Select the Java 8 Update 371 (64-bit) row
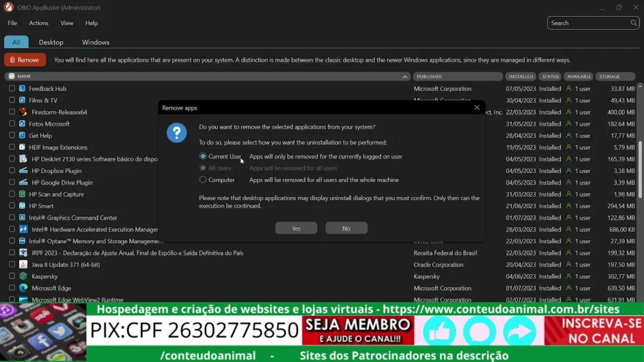The height and width of the screenshot is (362, 644). pyautogui.click(x=322, y=264)
